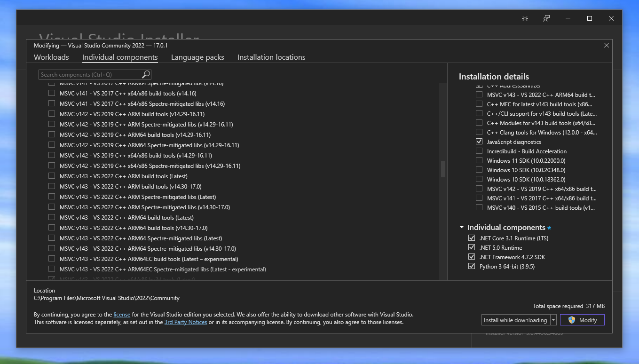Image resolution: width=639 pixels, height=364 pixels.
Task: Enable Windows 11 SDK (10.0.22000.0)
Action: 479,160
